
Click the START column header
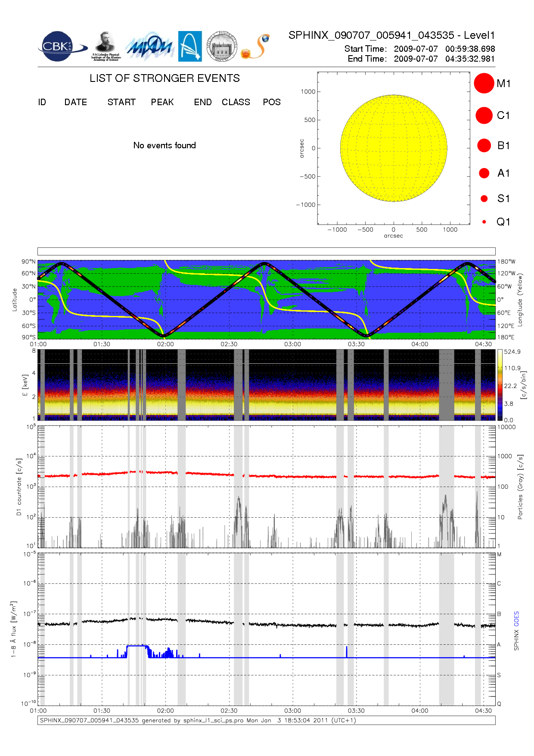(121, 102)
